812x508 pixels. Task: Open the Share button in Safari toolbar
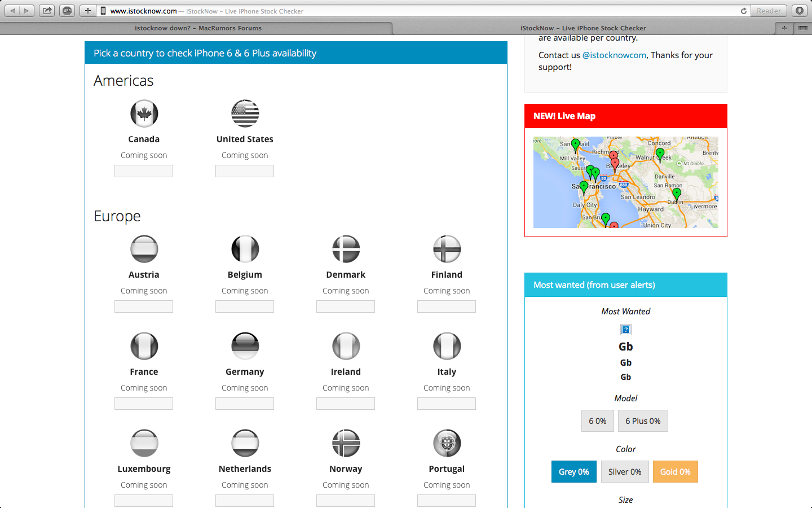click(47, 11)
